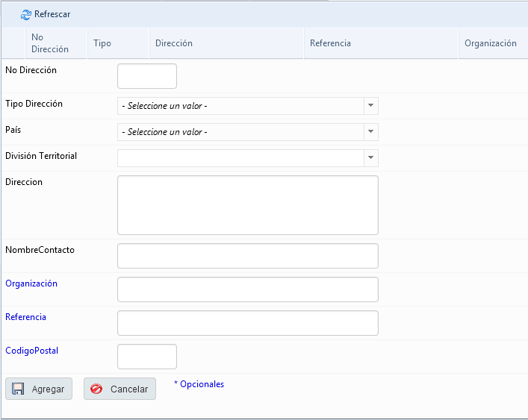Viewport: 528px width, 420px height.
Task: Click inside the Direccion text area
Action: [247, 205]
